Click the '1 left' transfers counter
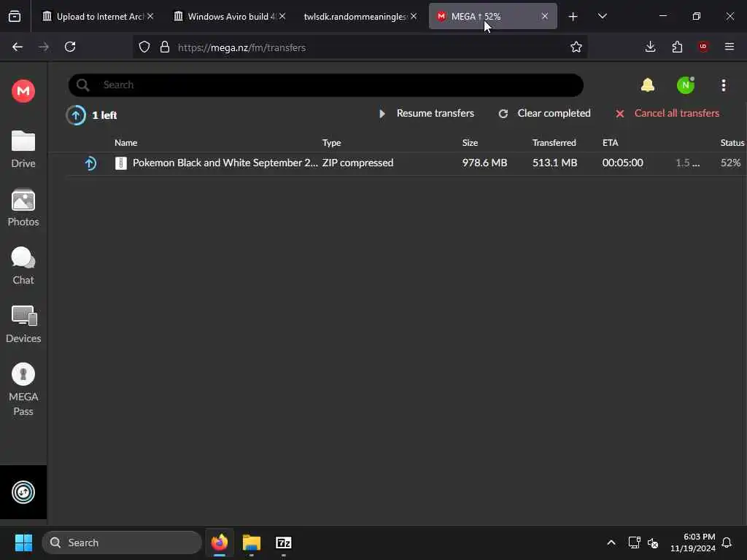Screen dimensions: 747x560 click(x=104, y=115)
